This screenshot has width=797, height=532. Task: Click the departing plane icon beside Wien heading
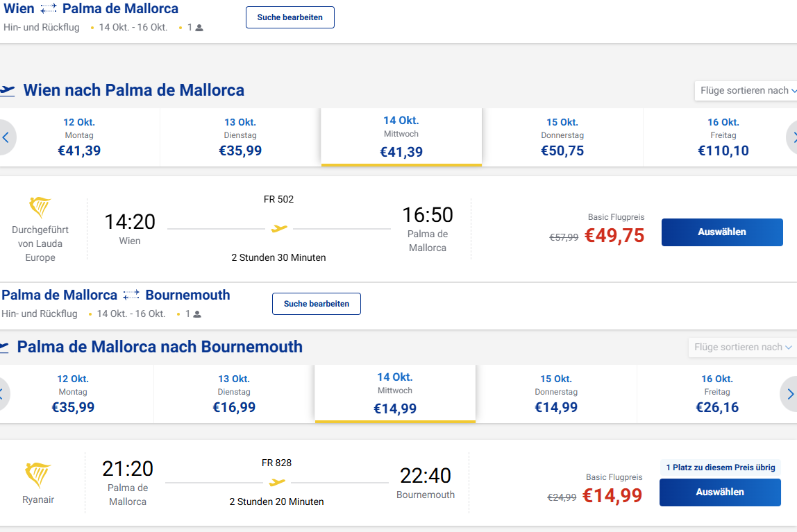point(7,90)
